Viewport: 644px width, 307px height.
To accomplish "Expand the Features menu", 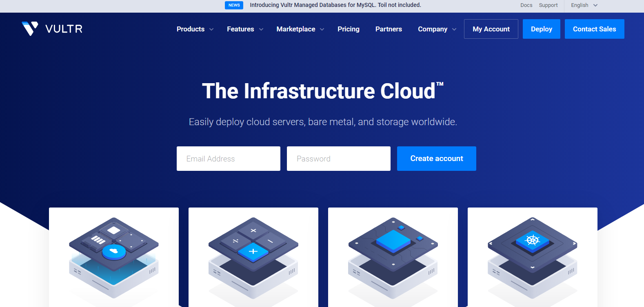I will tap(245, 29).
